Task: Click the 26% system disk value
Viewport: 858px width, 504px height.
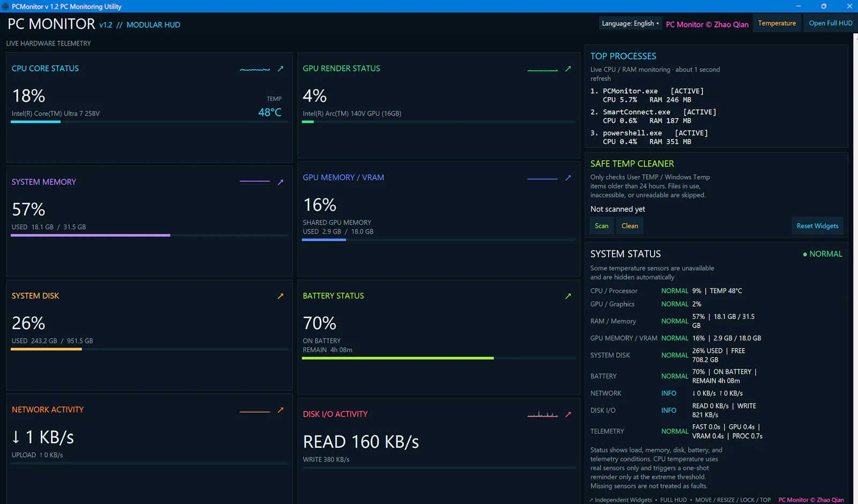Action: (x=28, y=323)
